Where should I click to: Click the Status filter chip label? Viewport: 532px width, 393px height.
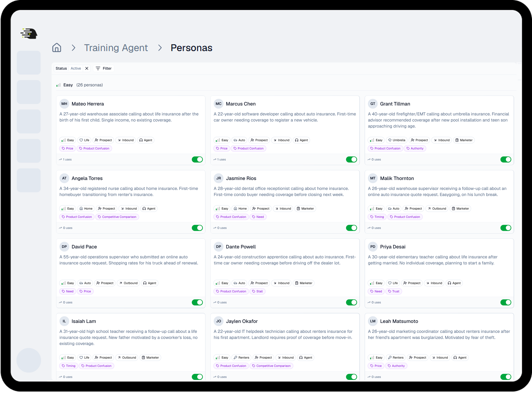coord(61,68)
